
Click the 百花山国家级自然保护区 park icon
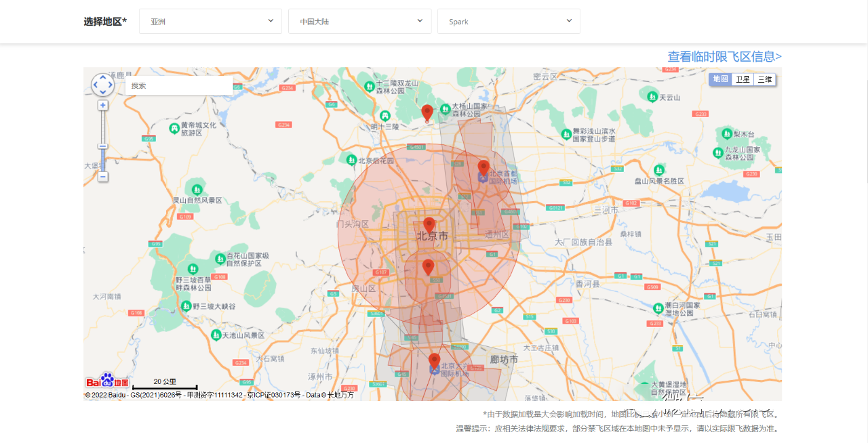pos(220,258)
